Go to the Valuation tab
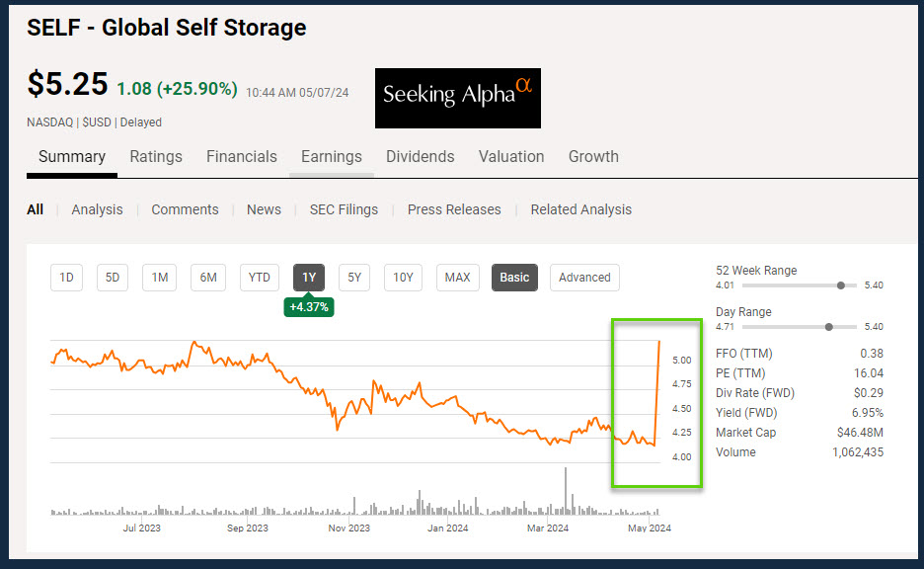924x569 pixels. click(510, 156)
